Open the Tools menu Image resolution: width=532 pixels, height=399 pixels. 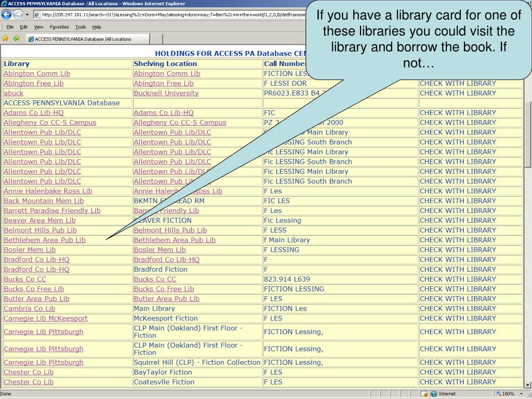pyautogui.click(x=81, y=27)
